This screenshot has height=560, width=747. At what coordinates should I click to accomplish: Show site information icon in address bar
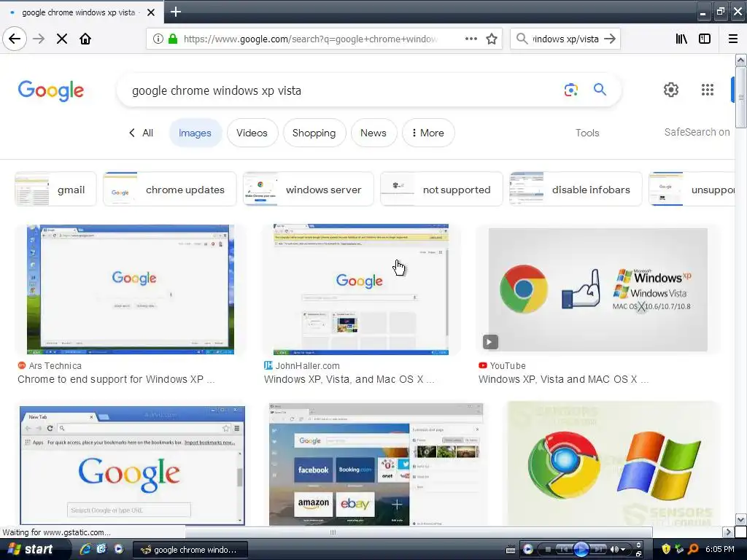coord(158,39)
